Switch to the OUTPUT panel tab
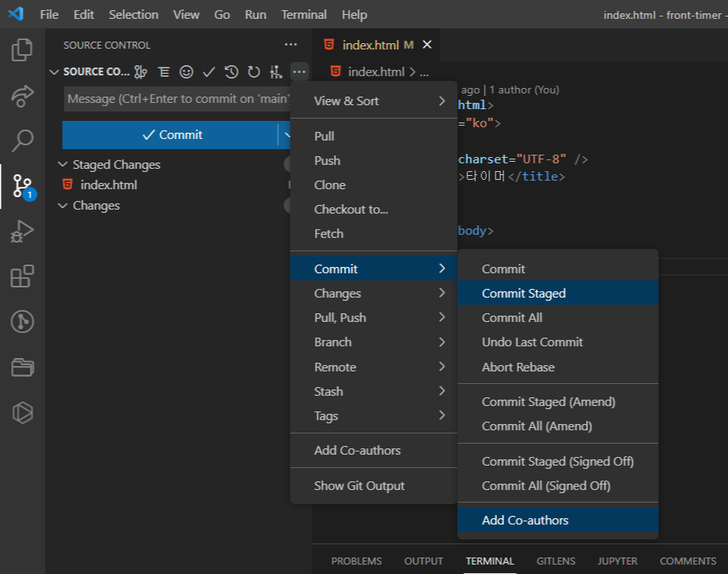Viewport: 728px width, 574px height. point(423,561)
